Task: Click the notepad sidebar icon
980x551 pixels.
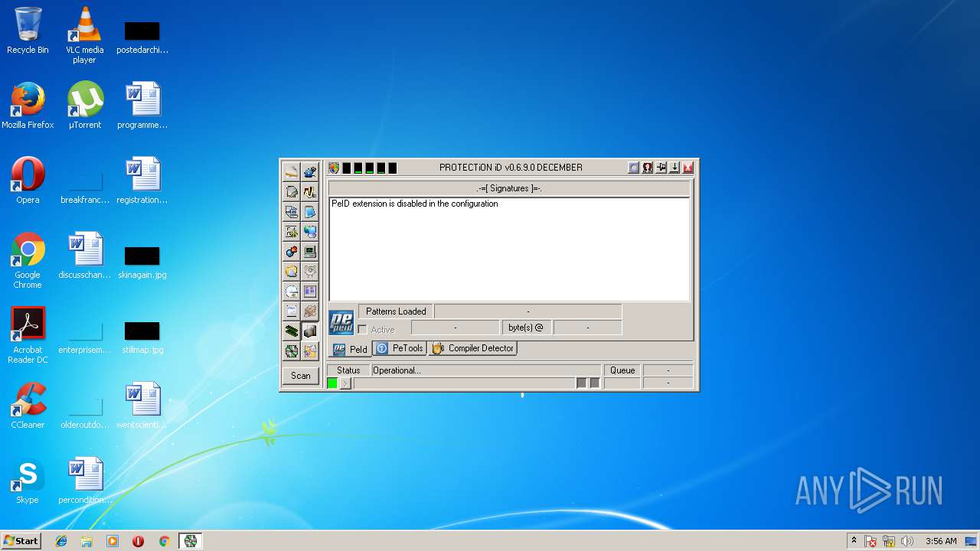Action: tap(291, 311)
